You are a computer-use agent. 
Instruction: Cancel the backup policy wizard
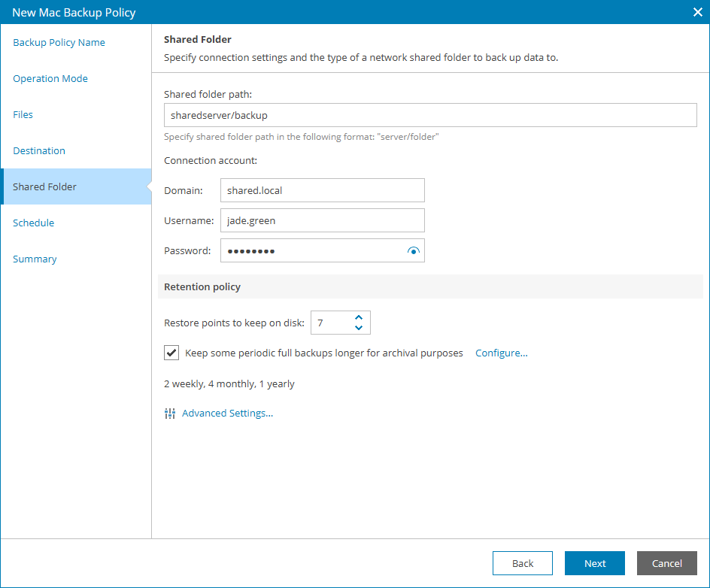click(666, 563)
